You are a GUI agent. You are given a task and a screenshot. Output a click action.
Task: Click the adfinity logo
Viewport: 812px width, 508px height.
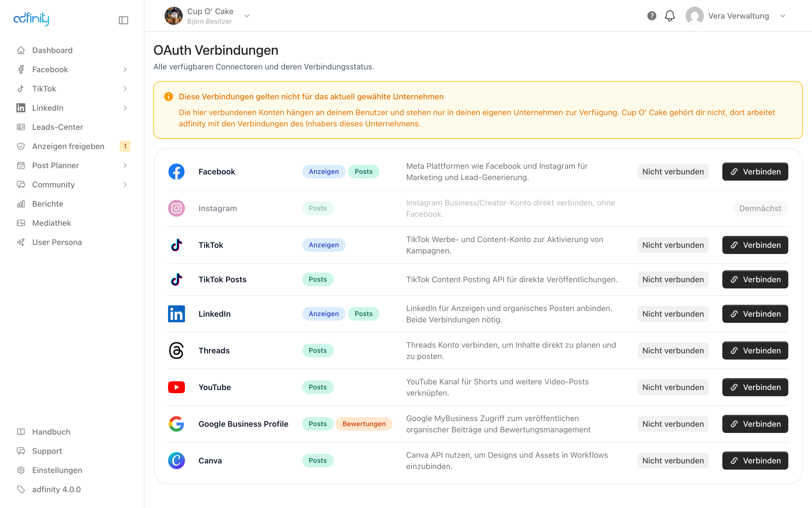[31, 19]
